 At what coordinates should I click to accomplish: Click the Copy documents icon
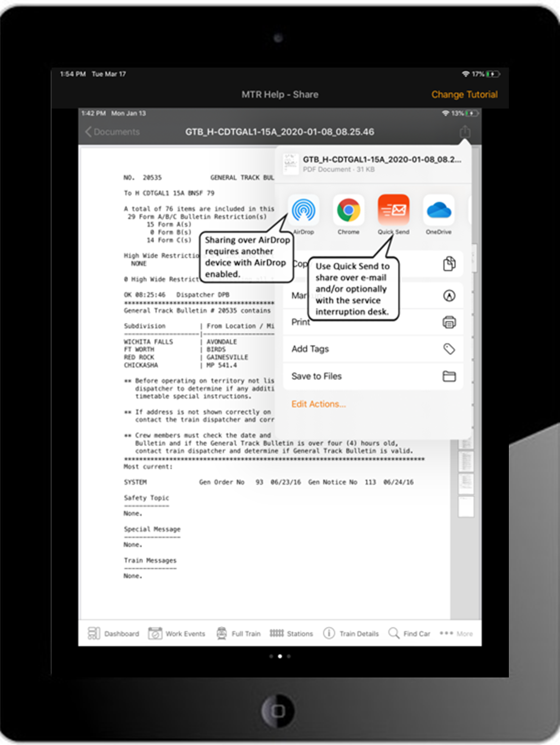(449, 264)
